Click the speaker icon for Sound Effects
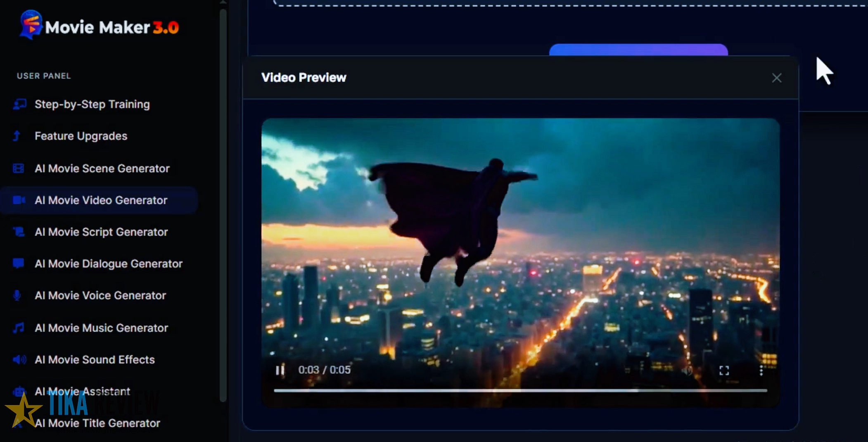This screenshot has width=868, height=442. tap(19, 360)
